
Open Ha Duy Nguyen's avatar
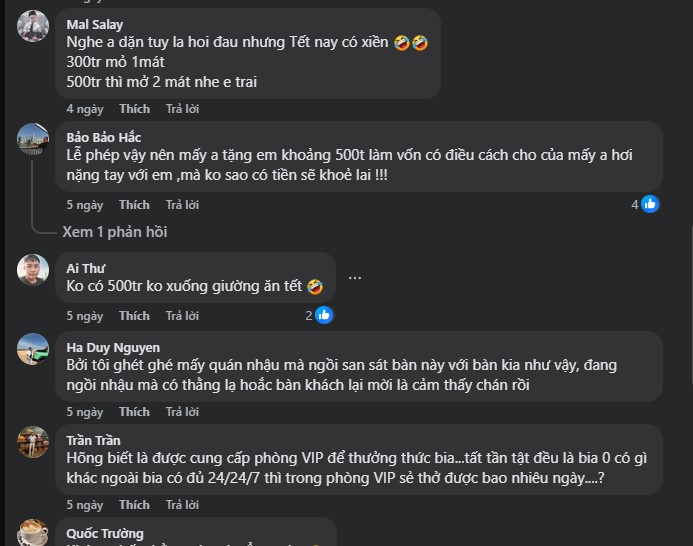pyautogui.click(x=33, y=349)
